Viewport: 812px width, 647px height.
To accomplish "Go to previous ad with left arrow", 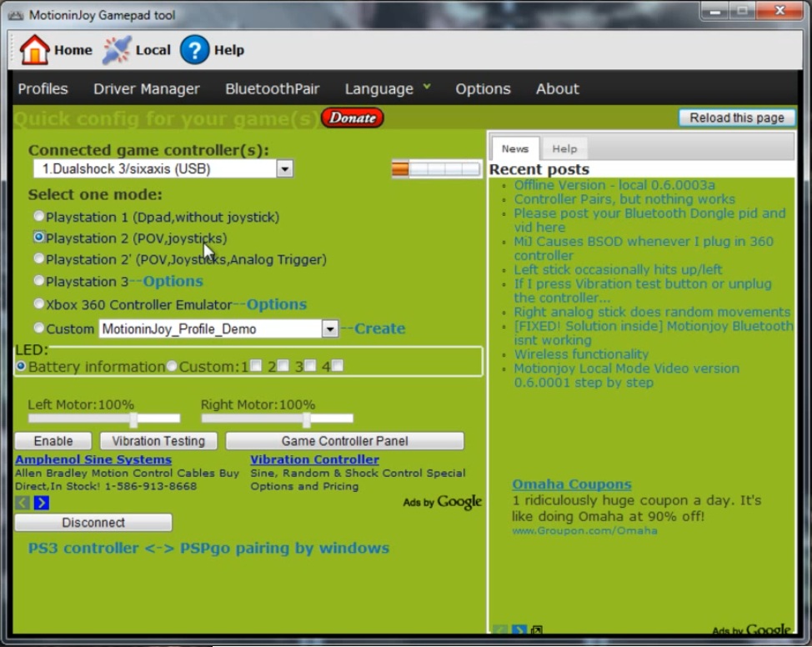I will 23,503.
